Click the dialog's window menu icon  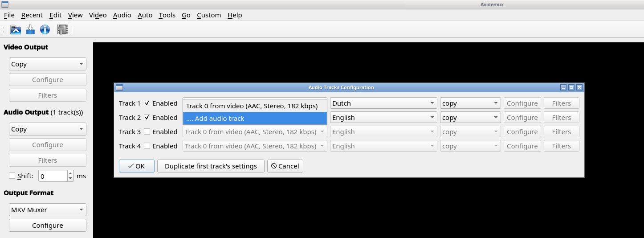119,87
